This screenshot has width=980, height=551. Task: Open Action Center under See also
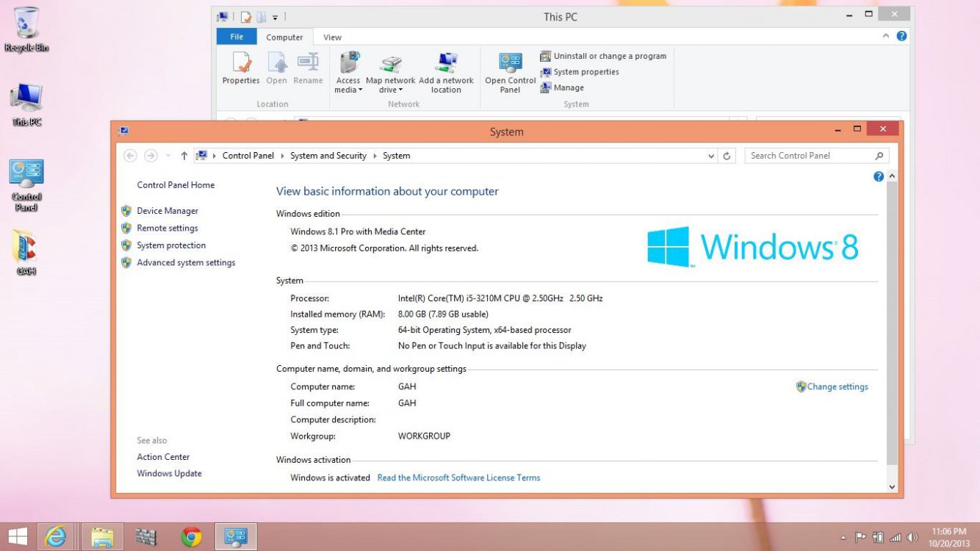click(x=163, y=457)
